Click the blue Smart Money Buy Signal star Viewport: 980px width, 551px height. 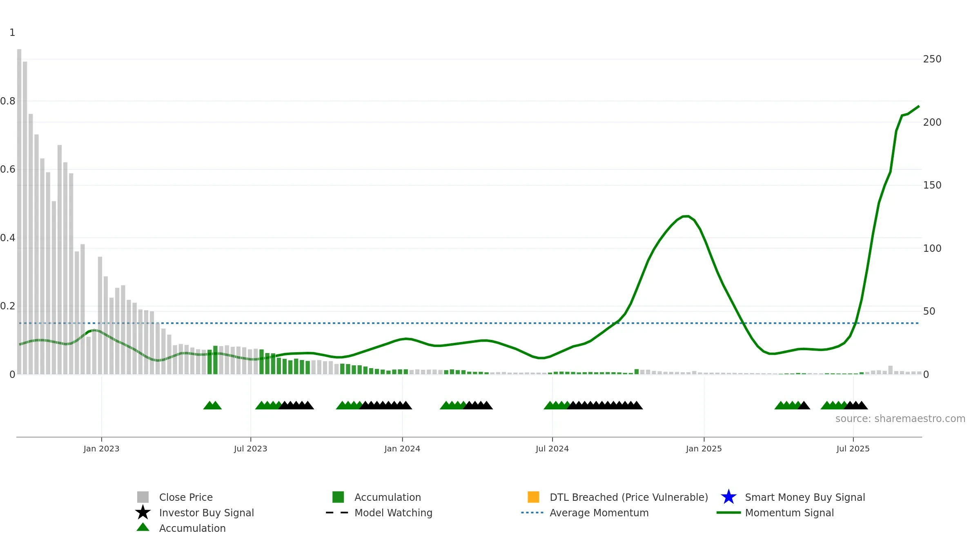tap(728, 497)
